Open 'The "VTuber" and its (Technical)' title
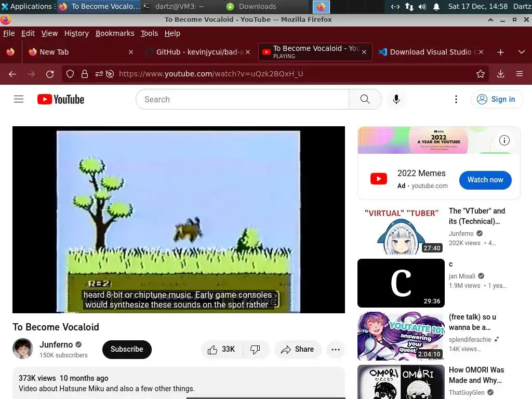The image size is (532, 399). tap(477, 216)
